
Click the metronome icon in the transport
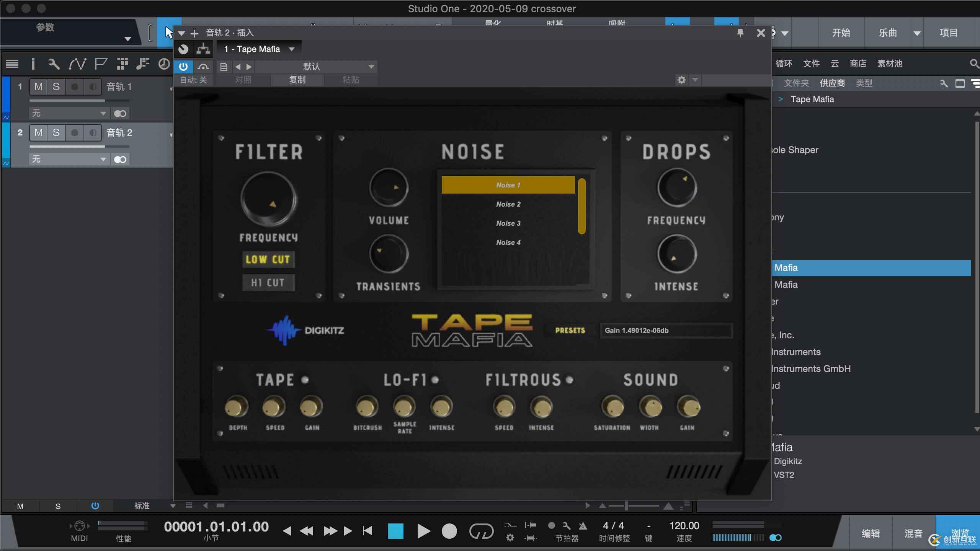click(583, 526)
